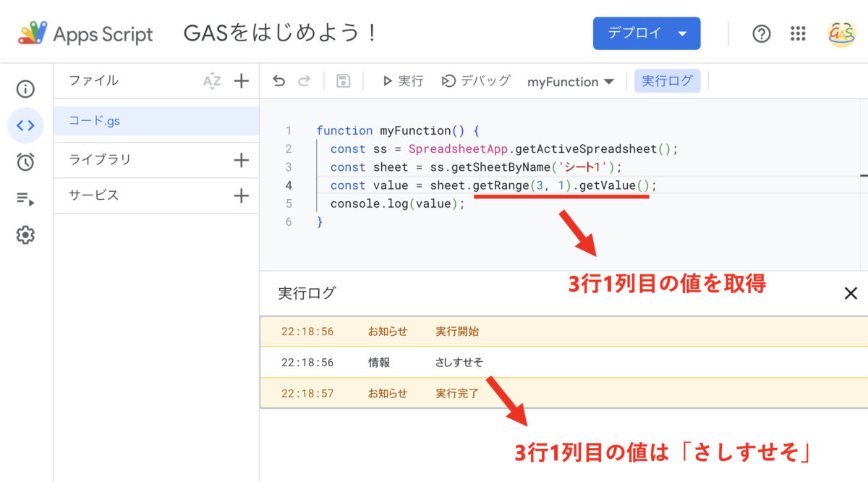Open the help menu

pos(761,33)
